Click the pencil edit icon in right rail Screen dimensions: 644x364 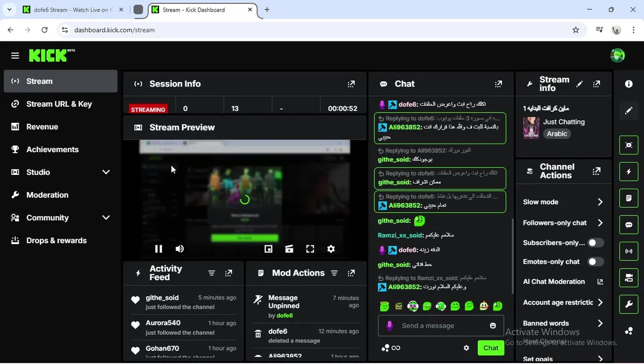click(629, 110)
